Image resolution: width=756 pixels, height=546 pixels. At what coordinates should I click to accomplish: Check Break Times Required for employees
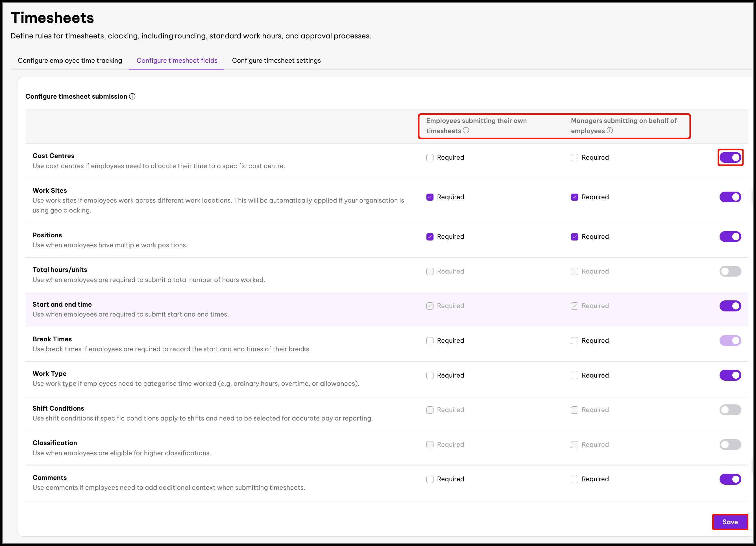(430, 341)
